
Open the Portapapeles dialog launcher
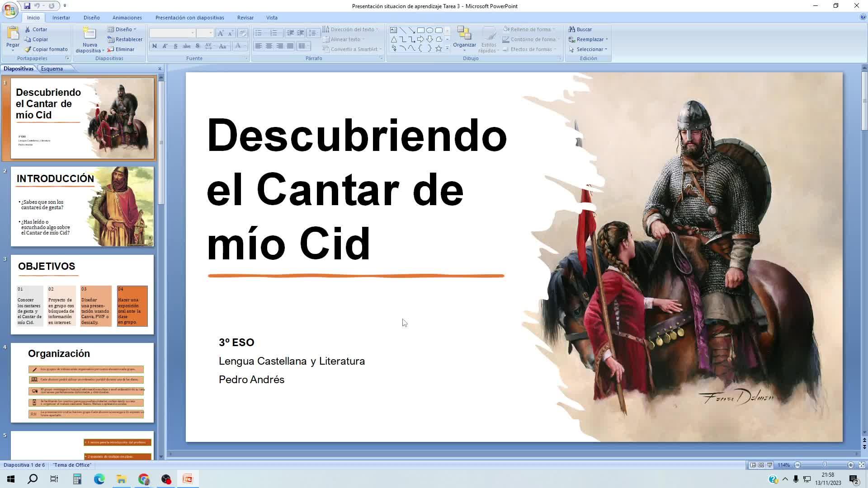(67, 58)
